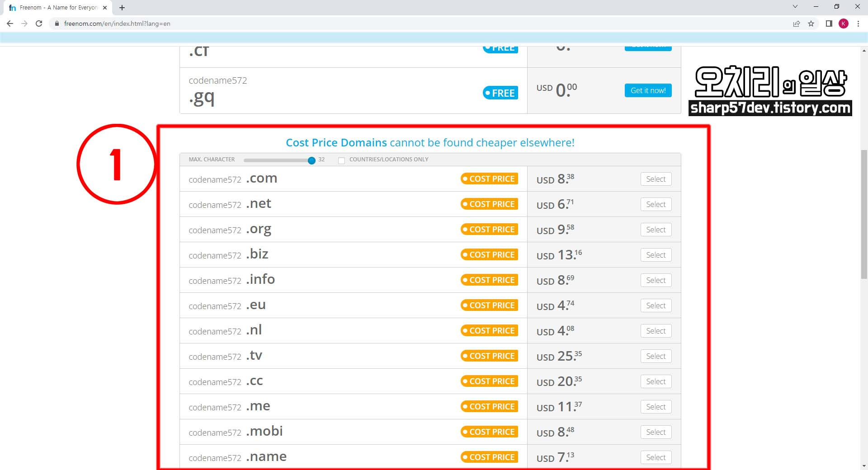Screen dimensions: 868x470
Task: Bookmark this page with the star
Action: tap(811, 23)
